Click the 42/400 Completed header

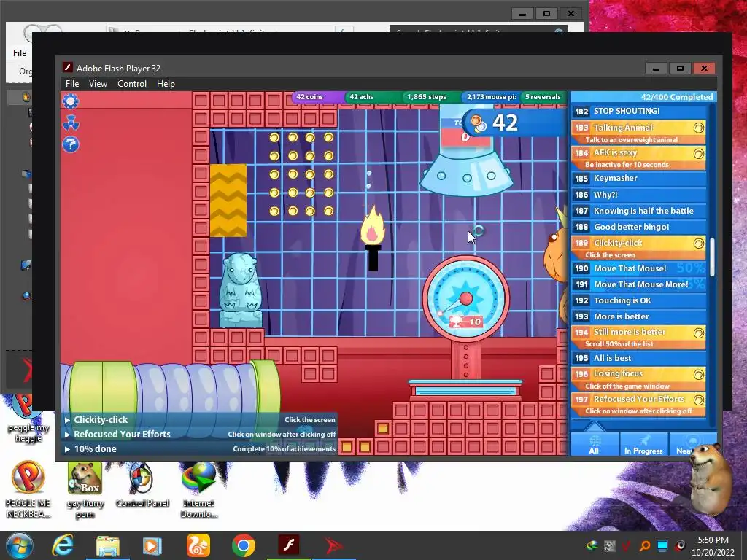(x=643, y=97)
